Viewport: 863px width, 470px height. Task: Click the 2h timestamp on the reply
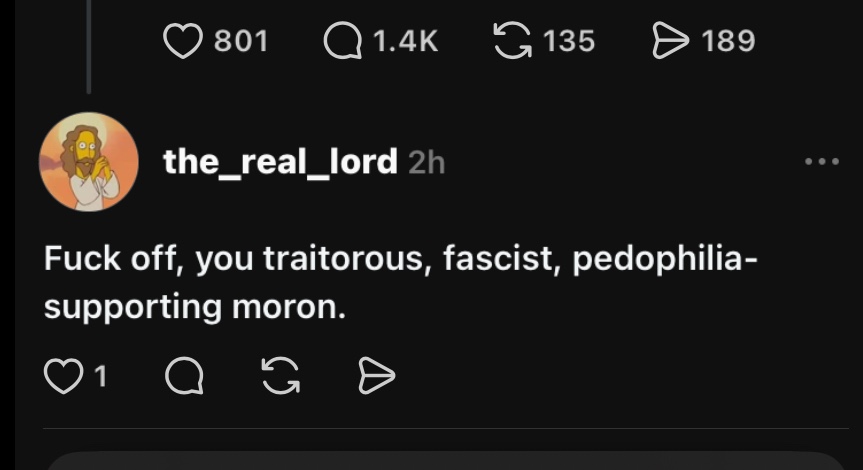426,162
